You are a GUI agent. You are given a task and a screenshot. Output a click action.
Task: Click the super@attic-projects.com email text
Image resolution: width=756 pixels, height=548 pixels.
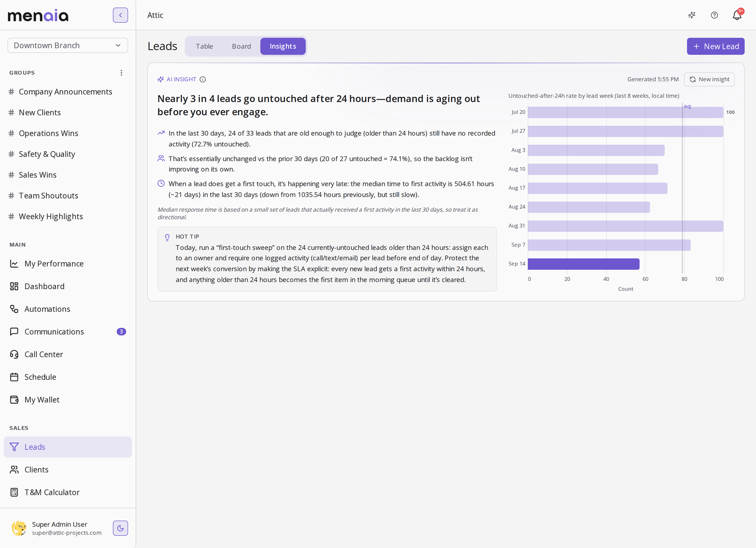67,533
